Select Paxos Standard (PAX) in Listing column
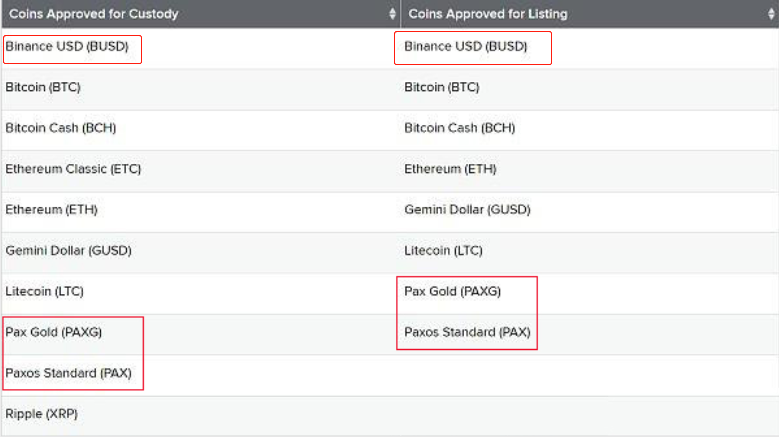This screenshot has height=437, width=779. tap(467, 332)
